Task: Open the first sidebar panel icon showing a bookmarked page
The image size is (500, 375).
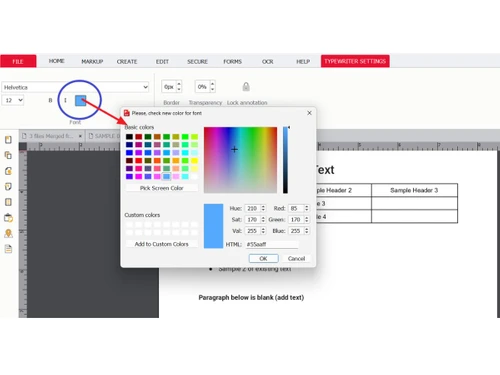Action: 8,140
